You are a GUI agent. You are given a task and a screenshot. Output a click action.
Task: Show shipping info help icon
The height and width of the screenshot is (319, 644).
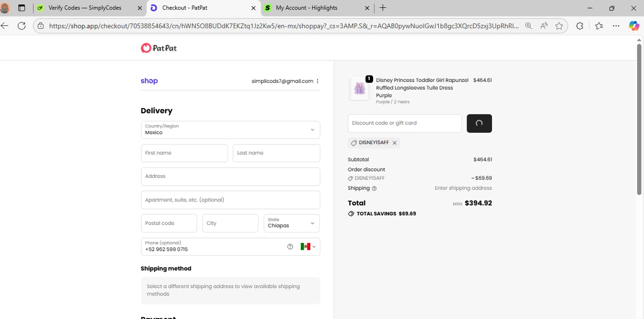point(374,188)
